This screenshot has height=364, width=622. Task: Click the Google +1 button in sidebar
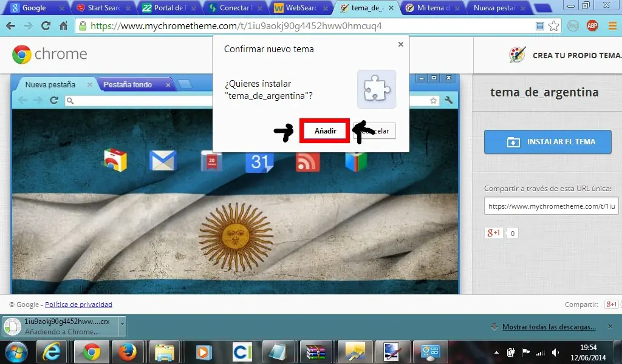coord(494,233)
